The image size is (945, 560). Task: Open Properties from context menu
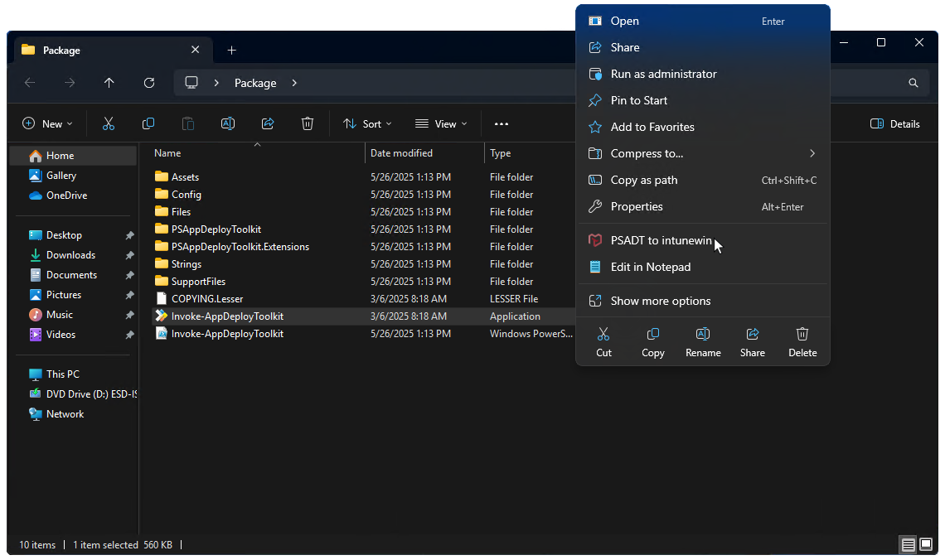[703, 206]
